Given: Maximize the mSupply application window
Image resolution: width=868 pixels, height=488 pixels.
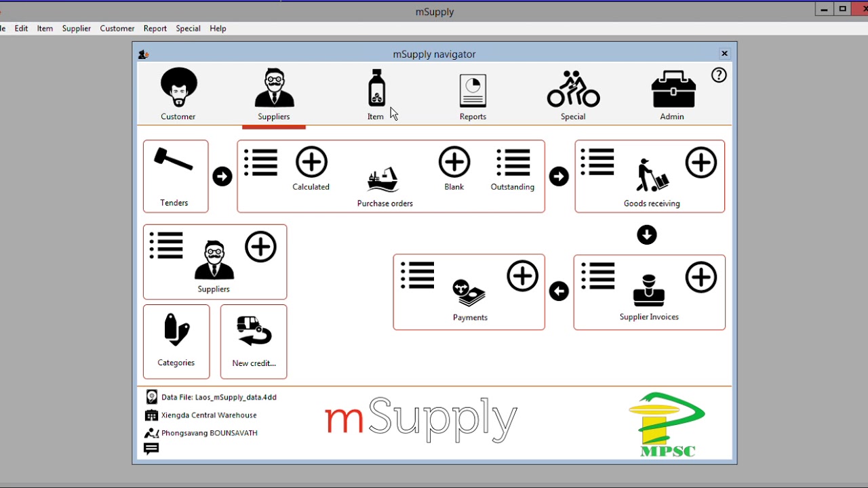Looking at the screenshot, I should tap(843, 9).
